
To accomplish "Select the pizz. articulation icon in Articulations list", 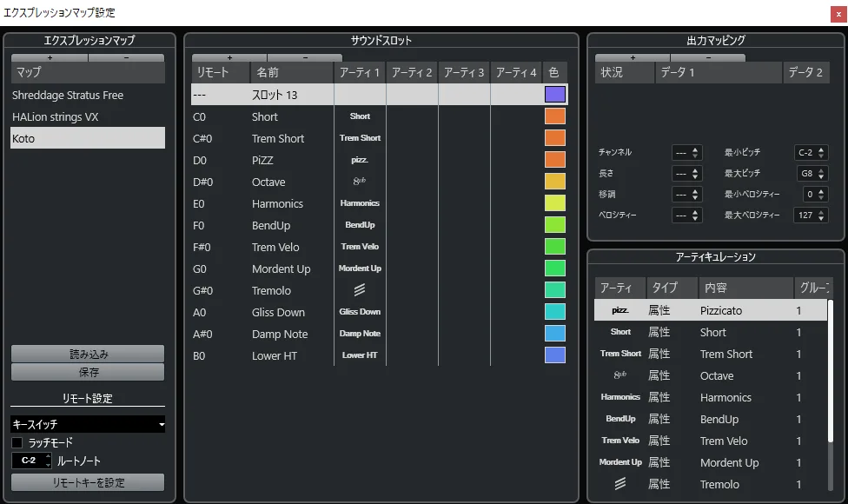I will click(x=619, y=310).
